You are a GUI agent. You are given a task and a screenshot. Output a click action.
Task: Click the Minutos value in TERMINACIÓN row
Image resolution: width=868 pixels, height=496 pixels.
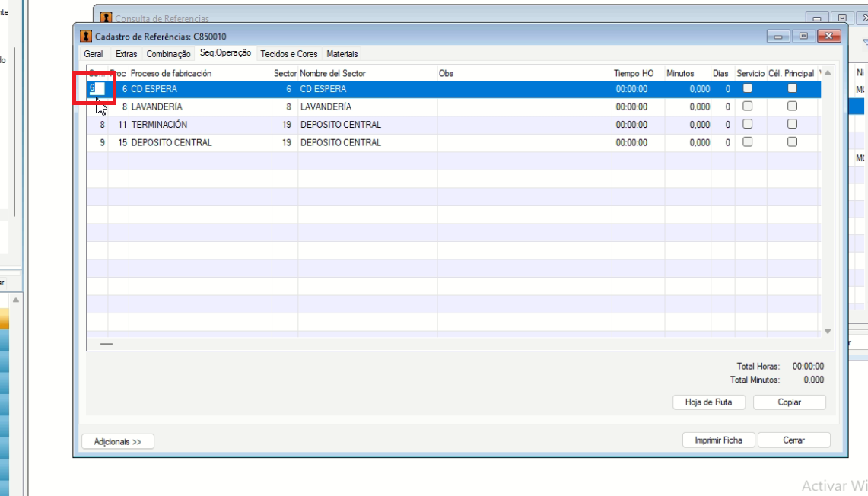(x=700, y=125)
